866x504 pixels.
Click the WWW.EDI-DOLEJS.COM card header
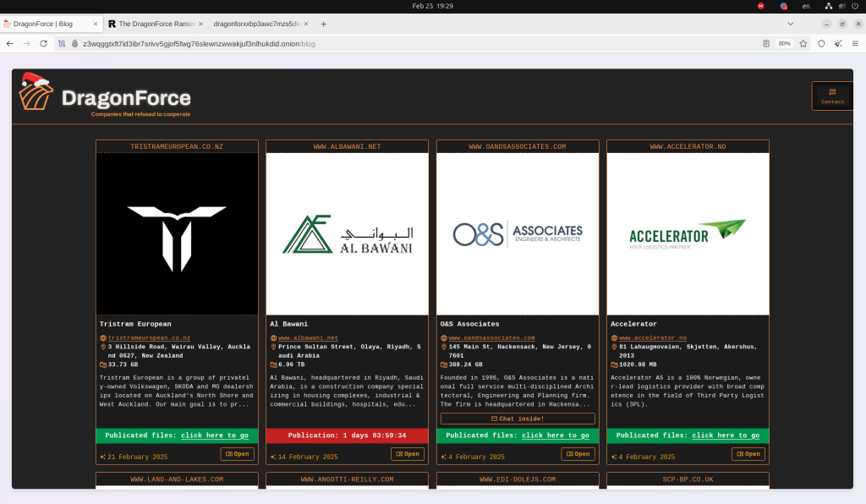518,479
